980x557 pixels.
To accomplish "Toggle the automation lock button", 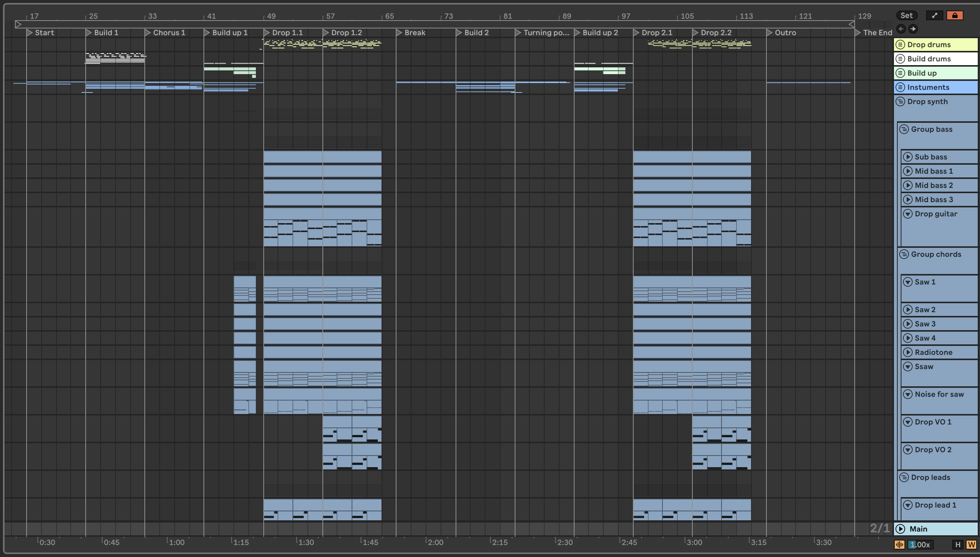I will click(955, 15).
